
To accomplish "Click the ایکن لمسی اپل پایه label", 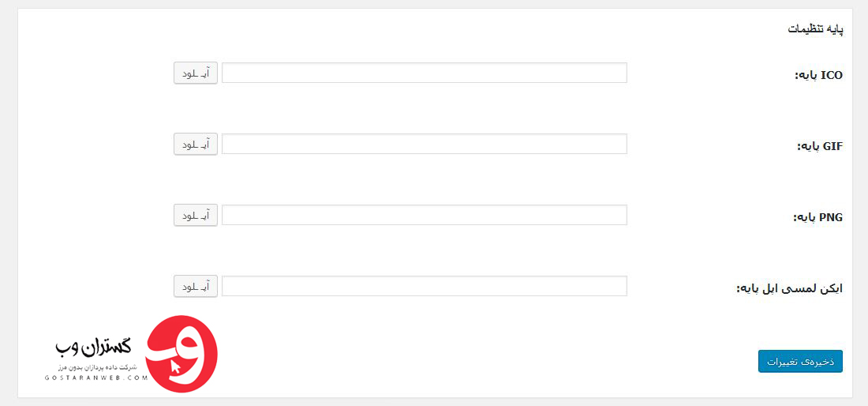I will (789, 288).
